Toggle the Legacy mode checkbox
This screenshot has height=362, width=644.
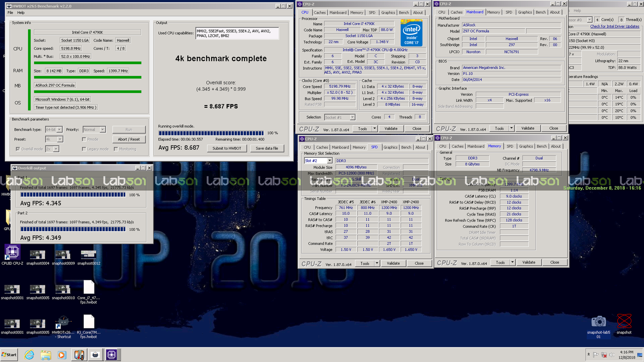tap(84, 149)
